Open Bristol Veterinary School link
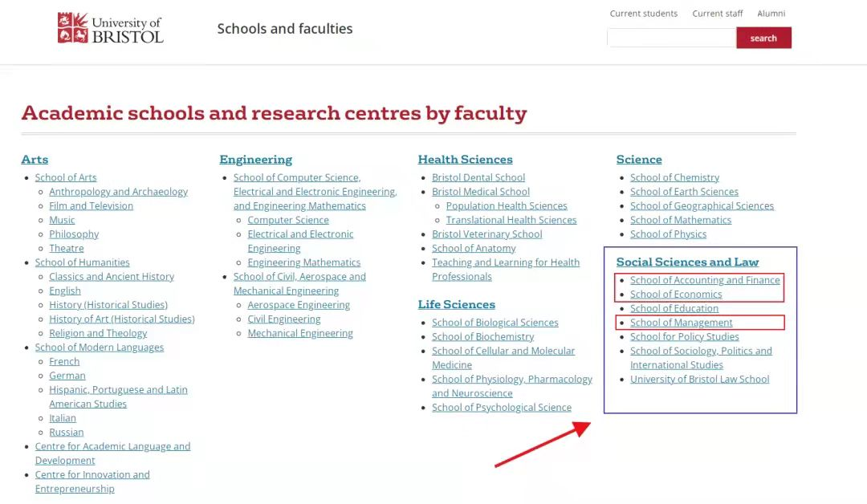This screenshot has width=867, height=504. (487, 234)
